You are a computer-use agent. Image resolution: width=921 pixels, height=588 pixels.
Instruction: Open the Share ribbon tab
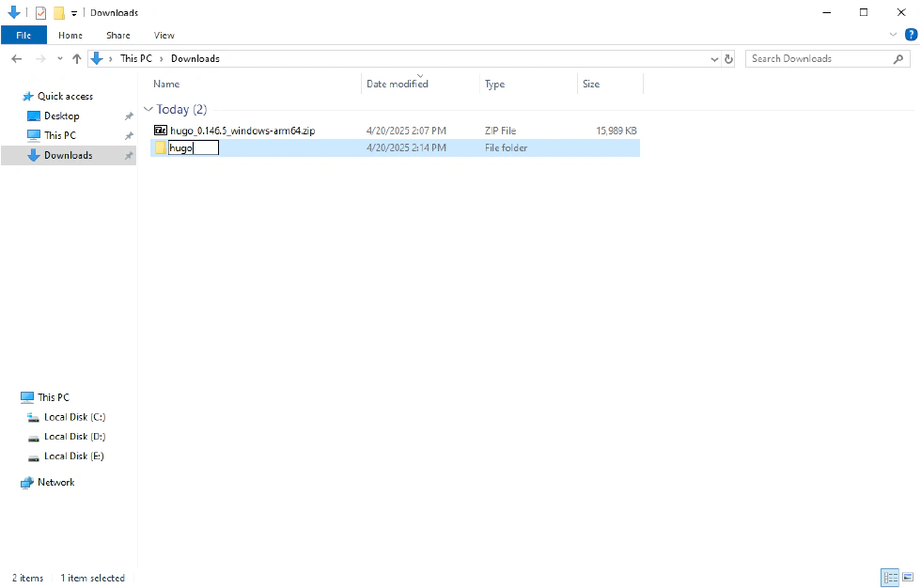[x=118, y=35]
